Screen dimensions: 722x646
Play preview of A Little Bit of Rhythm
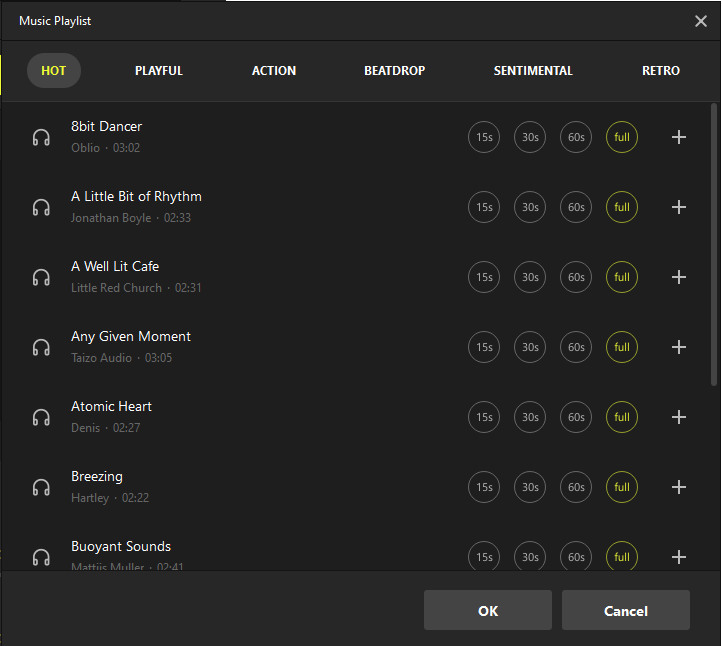[x=41, y=207]
